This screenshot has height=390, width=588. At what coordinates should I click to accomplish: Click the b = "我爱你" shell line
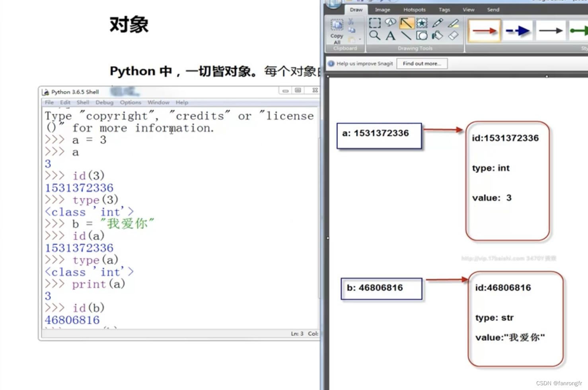(x=99, y=224)
